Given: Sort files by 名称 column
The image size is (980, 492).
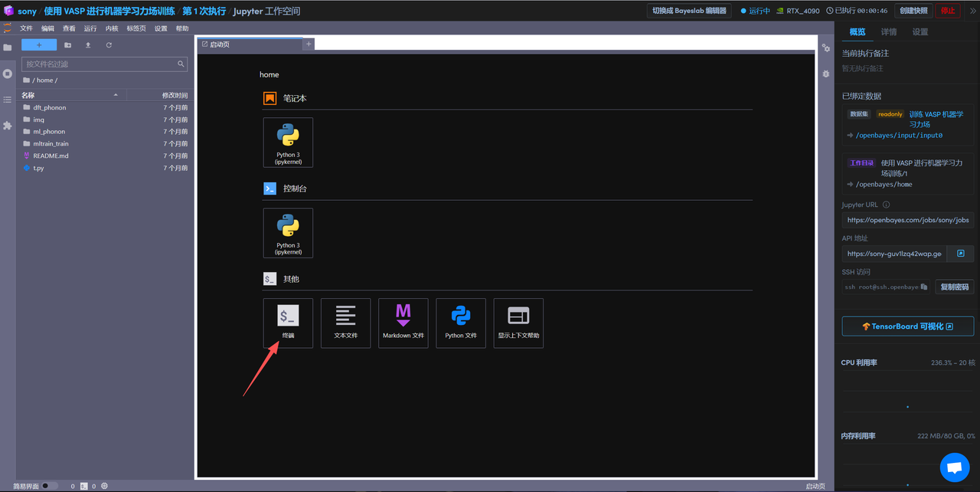Looking at the screenshot, I should 70,95.
